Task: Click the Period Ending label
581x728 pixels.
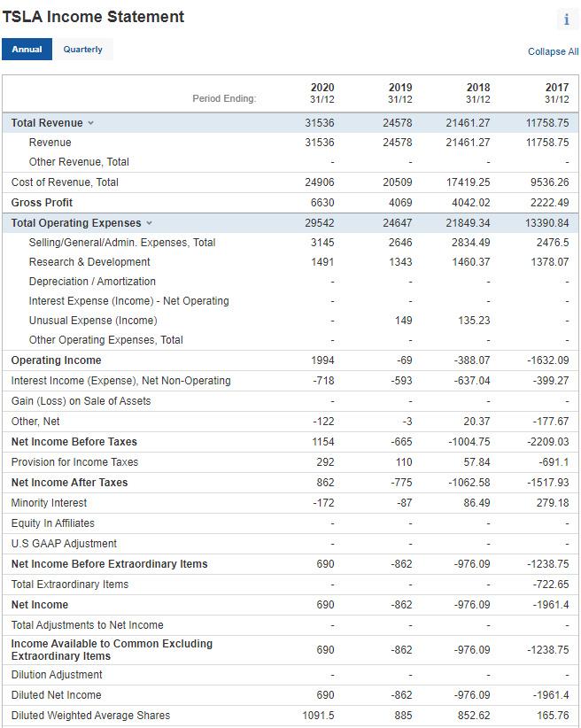Action: 224,98
